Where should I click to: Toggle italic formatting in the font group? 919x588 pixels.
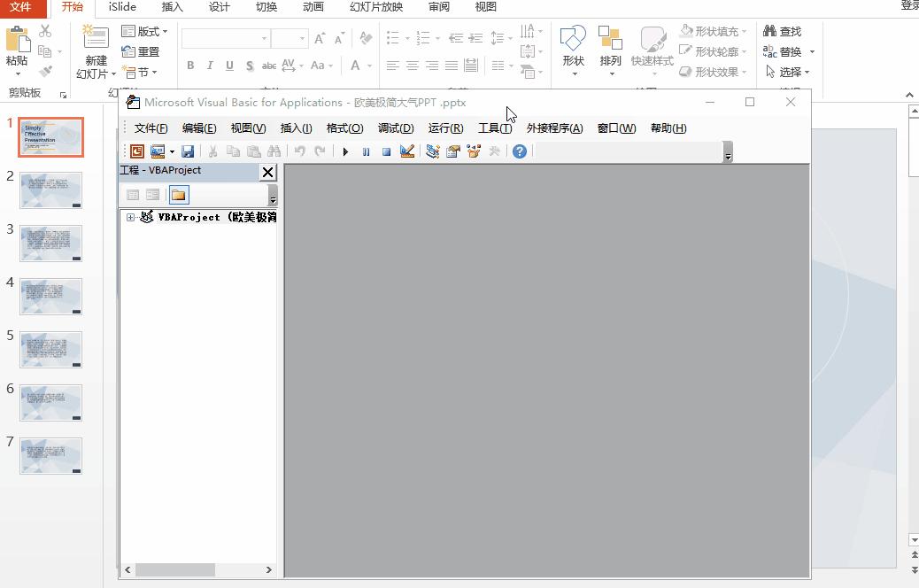209,66
